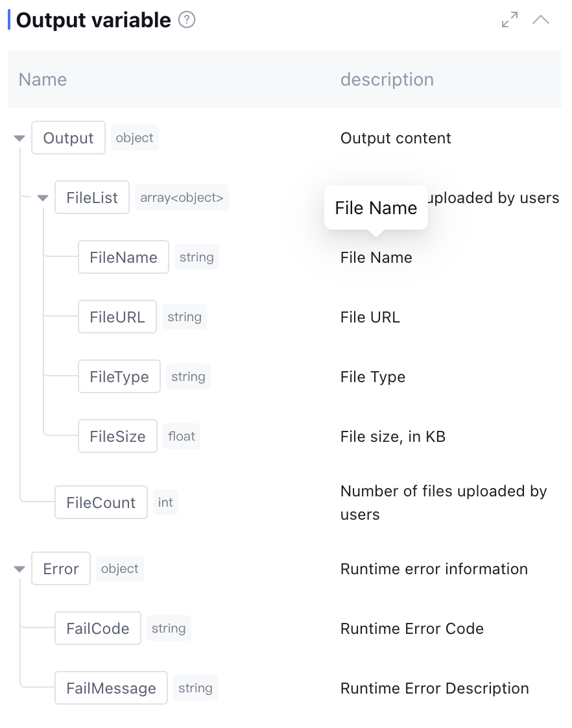Select the Output variable name tag
The height and width of the screenshot is (728, 572).
click(68, 138)
